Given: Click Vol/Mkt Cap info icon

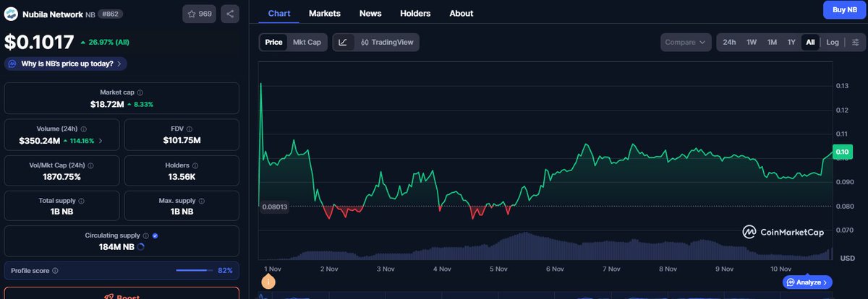Looking at the screenshot, I should pyautogui.click(x=91, y=165).
